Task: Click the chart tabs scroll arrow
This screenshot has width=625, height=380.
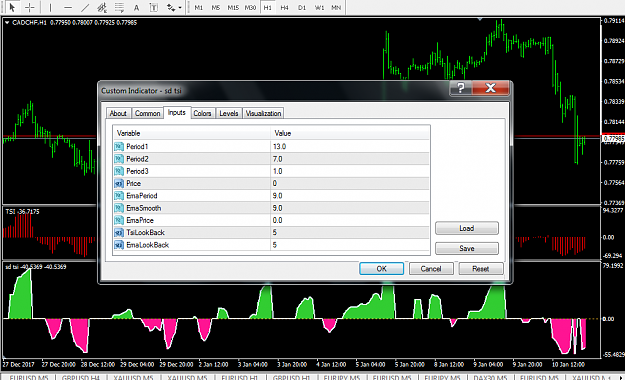Action: coord(621,377)
